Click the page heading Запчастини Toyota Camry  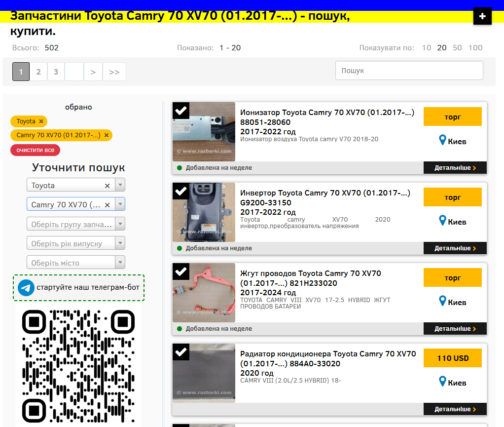(x=180, y=23)
